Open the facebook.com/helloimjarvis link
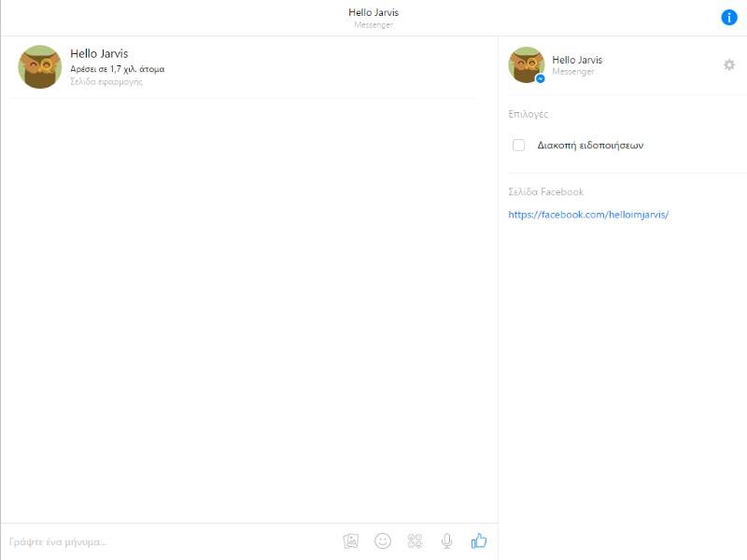Viewport: 747px width, 560px height. (588, 215)
